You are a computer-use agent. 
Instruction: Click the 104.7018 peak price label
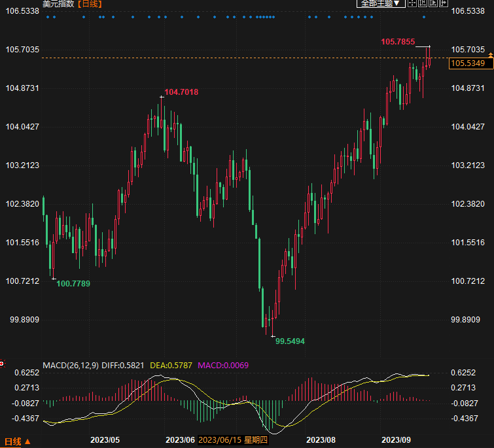[x=181, y=92]
